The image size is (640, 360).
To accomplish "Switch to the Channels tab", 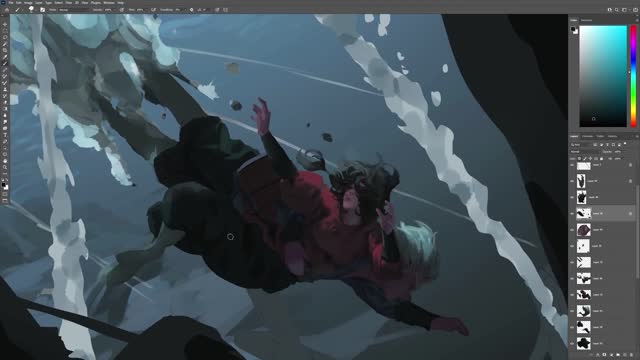I will 587,136.
